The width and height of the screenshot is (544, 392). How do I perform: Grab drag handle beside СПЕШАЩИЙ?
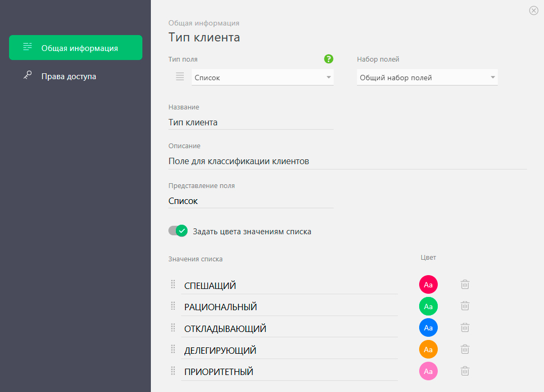173,284
